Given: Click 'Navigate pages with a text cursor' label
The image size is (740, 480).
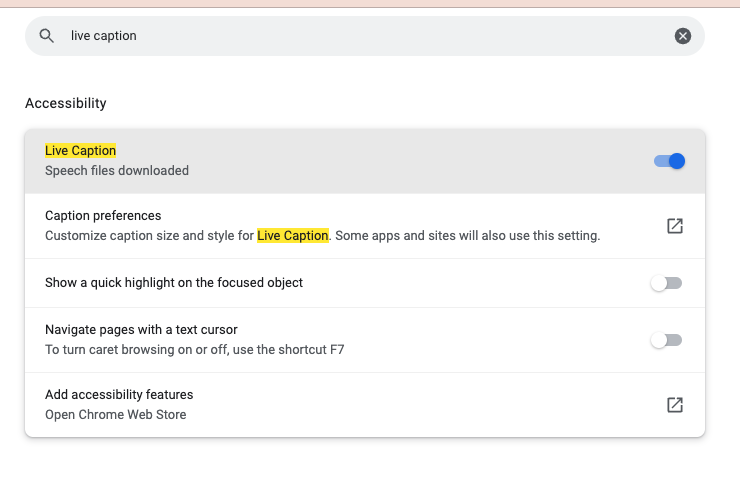Looking at the screenshot, I should (141, 329).
